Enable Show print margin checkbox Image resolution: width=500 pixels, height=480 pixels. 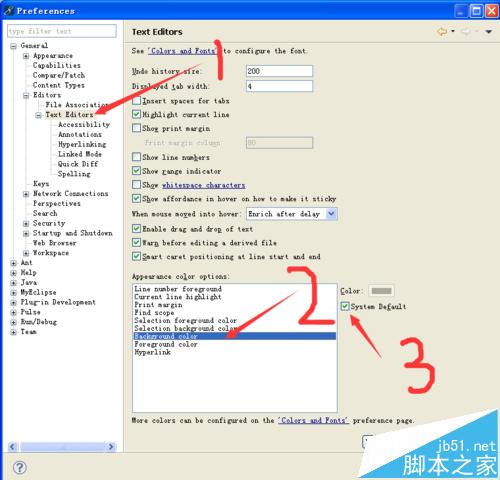[x=136, y=128]
